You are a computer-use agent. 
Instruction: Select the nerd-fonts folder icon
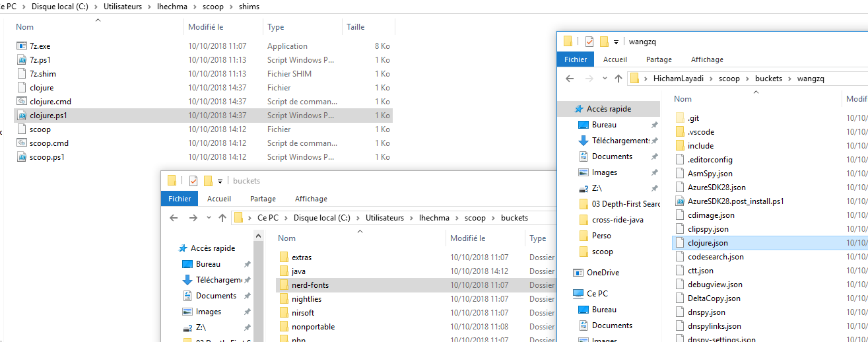click(284, 285)
